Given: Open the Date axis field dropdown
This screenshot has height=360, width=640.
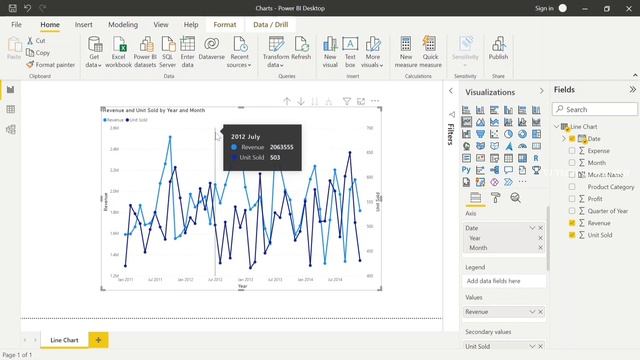Looking at the screenshot, I should [532, 228].
